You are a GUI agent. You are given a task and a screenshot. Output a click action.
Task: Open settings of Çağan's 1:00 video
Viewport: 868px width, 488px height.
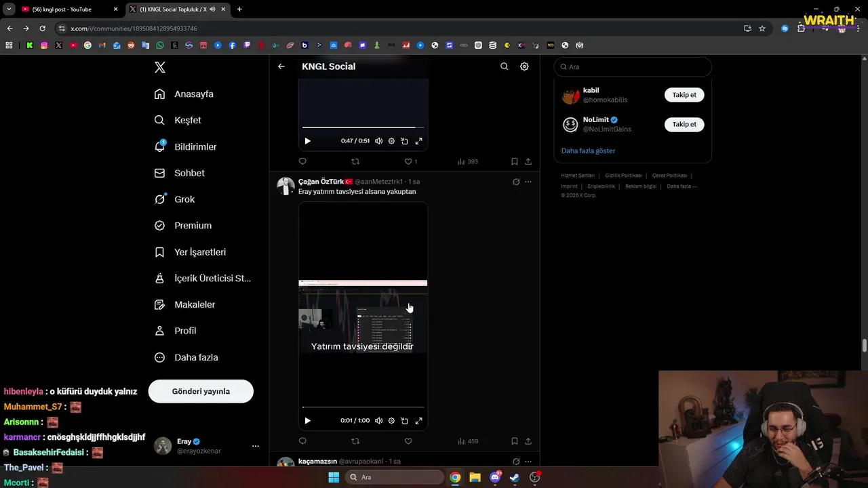[391, 421]
